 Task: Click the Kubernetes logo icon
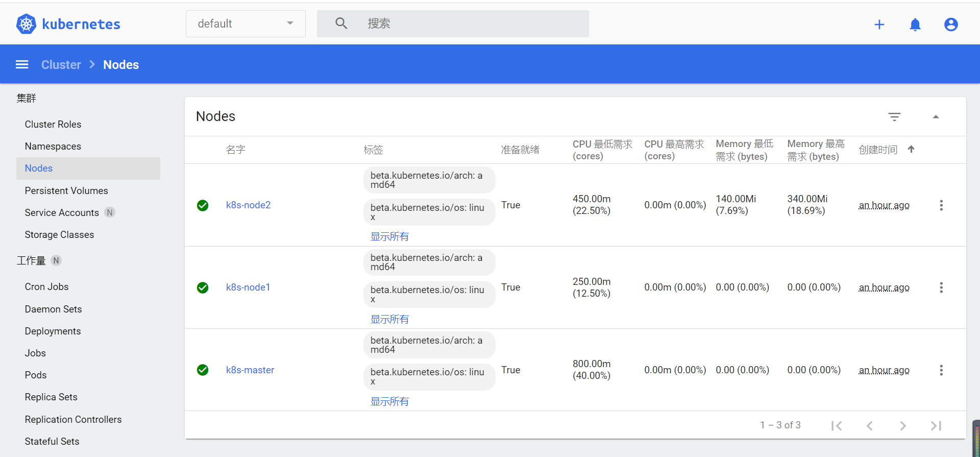pos(26,24)
